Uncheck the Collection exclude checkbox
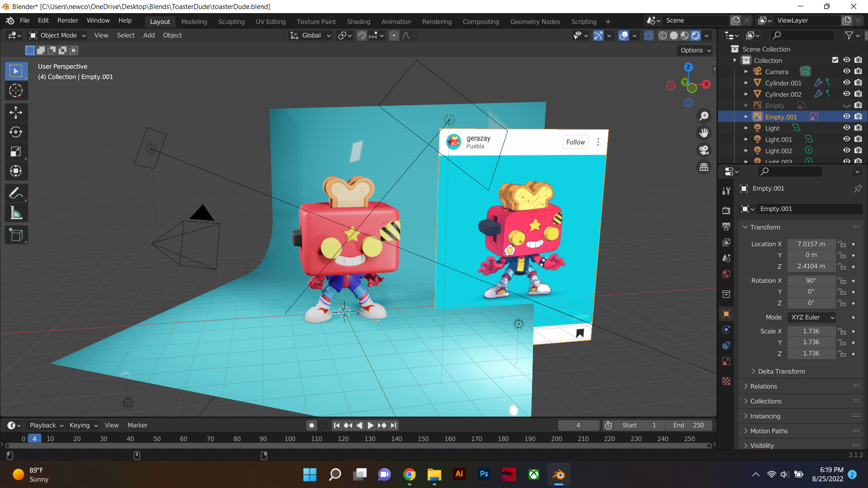Image resolution: width=868 pixels, height=488 pixels. 835,60
